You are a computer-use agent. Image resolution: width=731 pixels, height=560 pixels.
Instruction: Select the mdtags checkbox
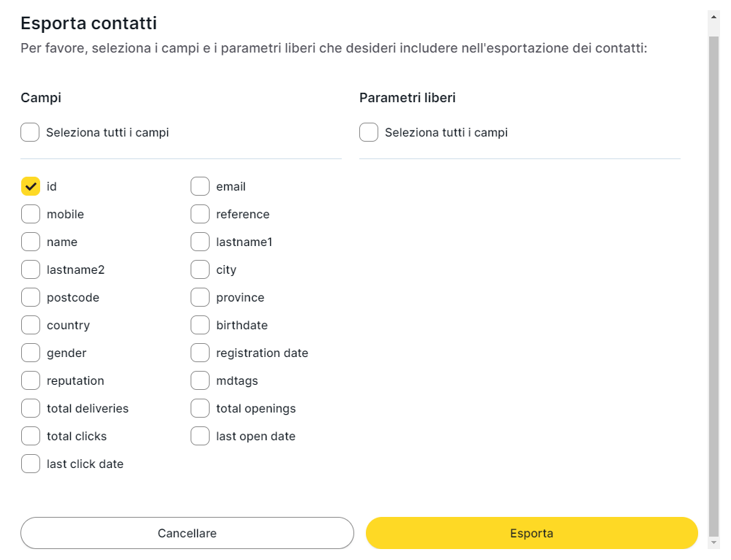pos(200,381)
